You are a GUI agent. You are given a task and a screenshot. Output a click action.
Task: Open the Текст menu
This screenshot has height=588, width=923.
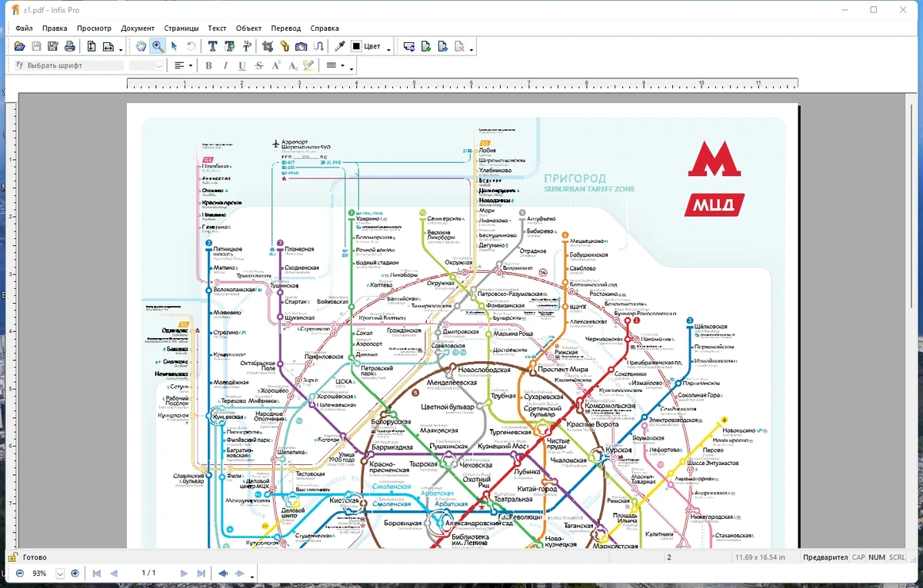217,28
